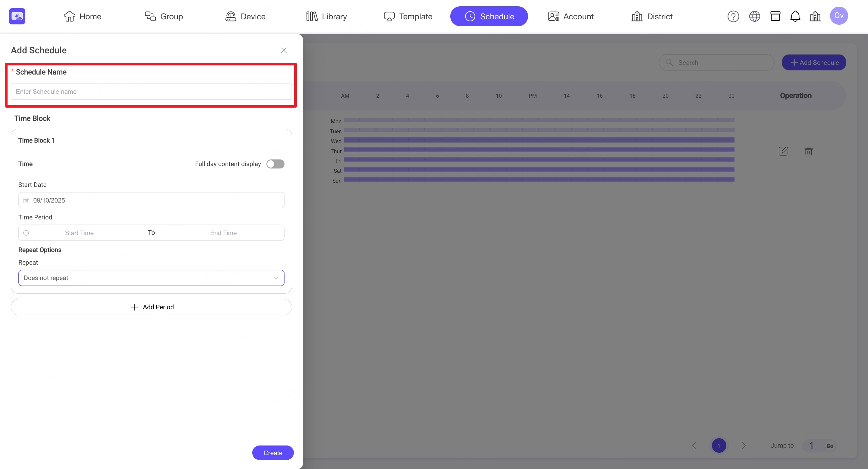Click the Schedule Name input field
868x469 pixels.
click(151, 92)
